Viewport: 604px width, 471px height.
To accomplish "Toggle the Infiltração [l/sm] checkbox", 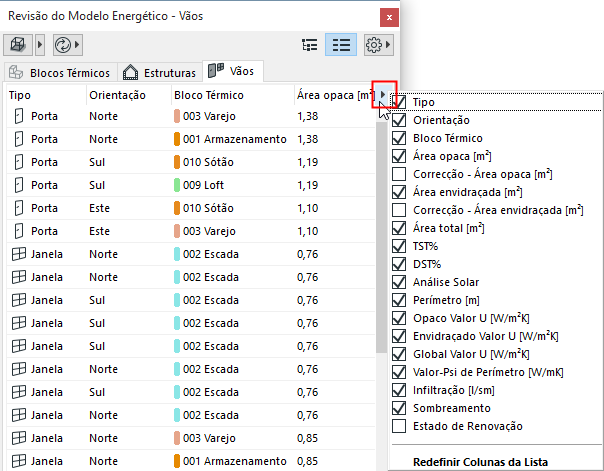I will pyautogui.click(x=399, y=390).
